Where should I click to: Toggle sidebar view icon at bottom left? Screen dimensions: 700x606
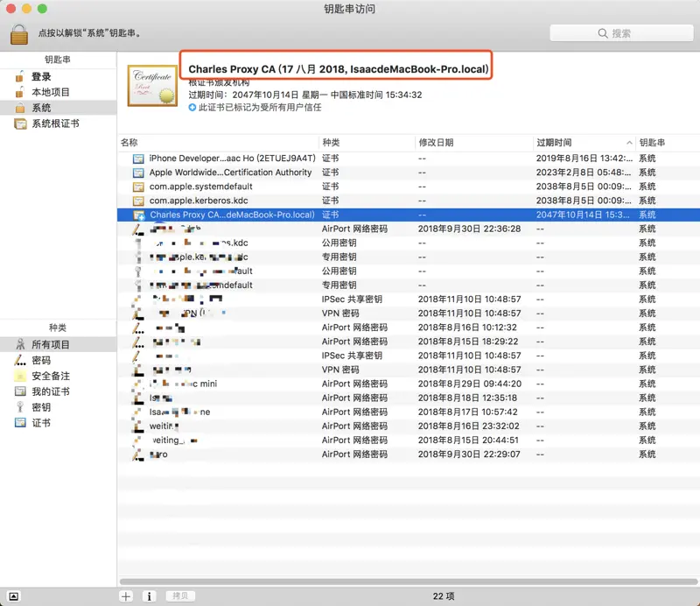click(14, 596)
